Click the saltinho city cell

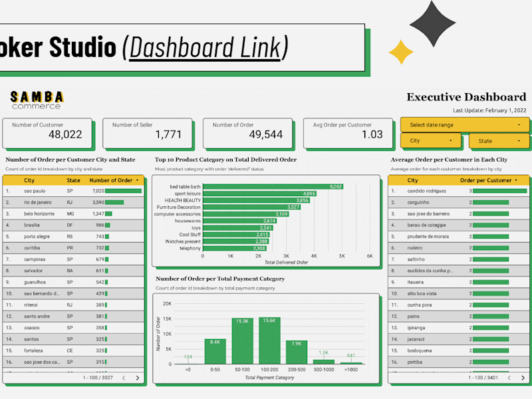[416, 259]
